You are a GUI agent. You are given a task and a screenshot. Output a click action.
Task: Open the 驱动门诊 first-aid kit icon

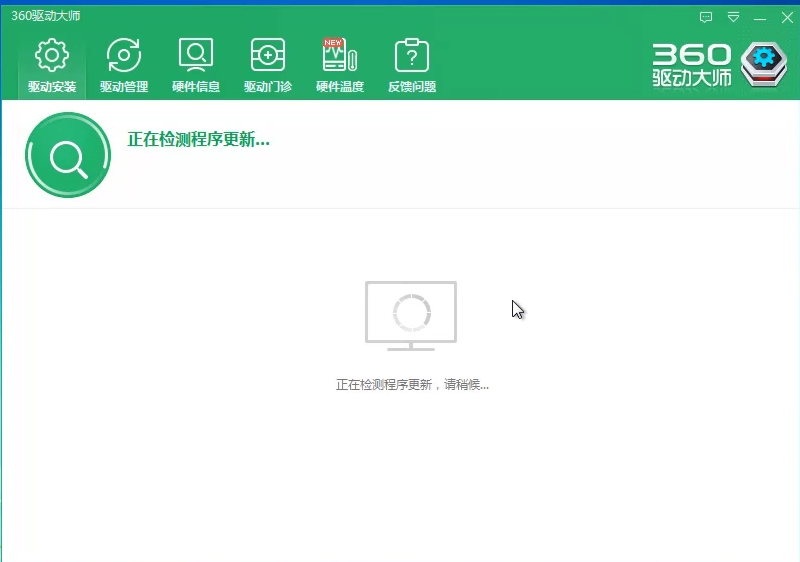[268, 55]
